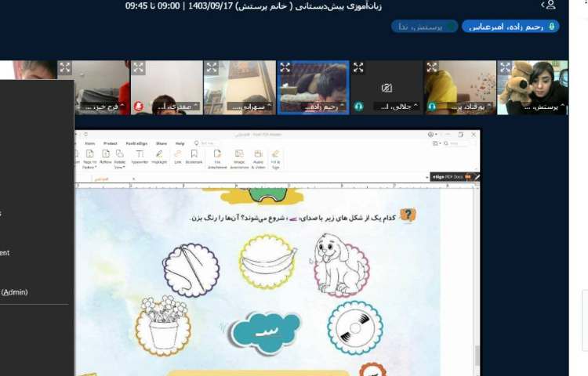Select the Typewriter tool in Foxit
The image size is (588, 376).
[x=140, y=157]
